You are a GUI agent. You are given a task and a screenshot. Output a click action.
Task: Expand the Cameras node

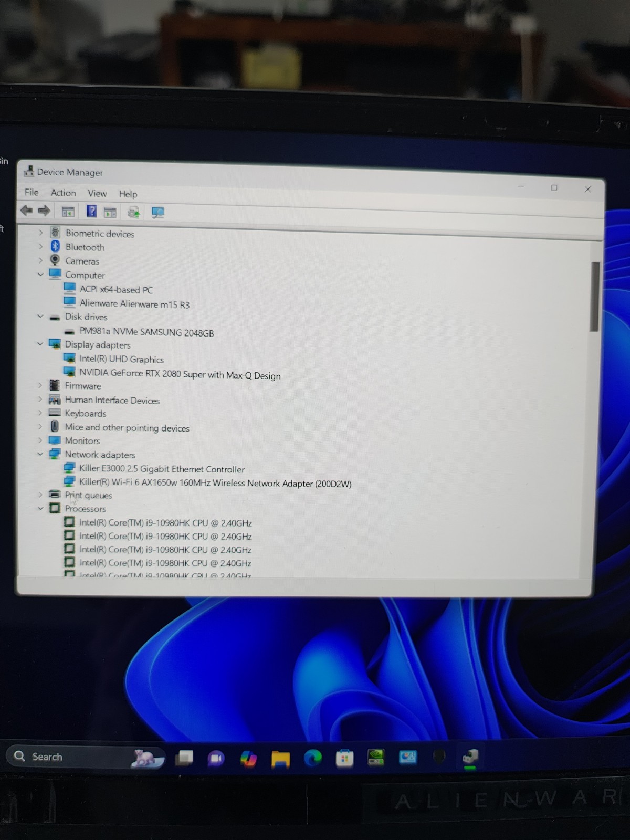[40, 260]
